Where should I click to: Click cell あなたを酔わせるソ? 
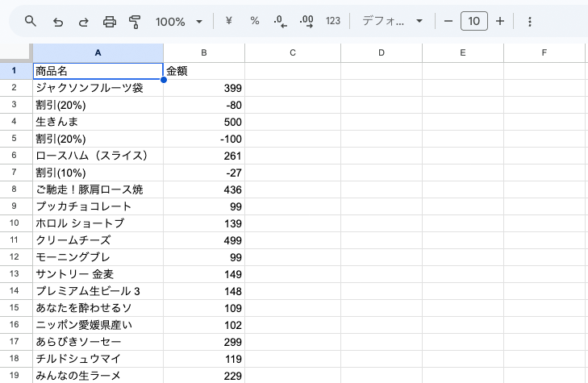click(98, 308)
